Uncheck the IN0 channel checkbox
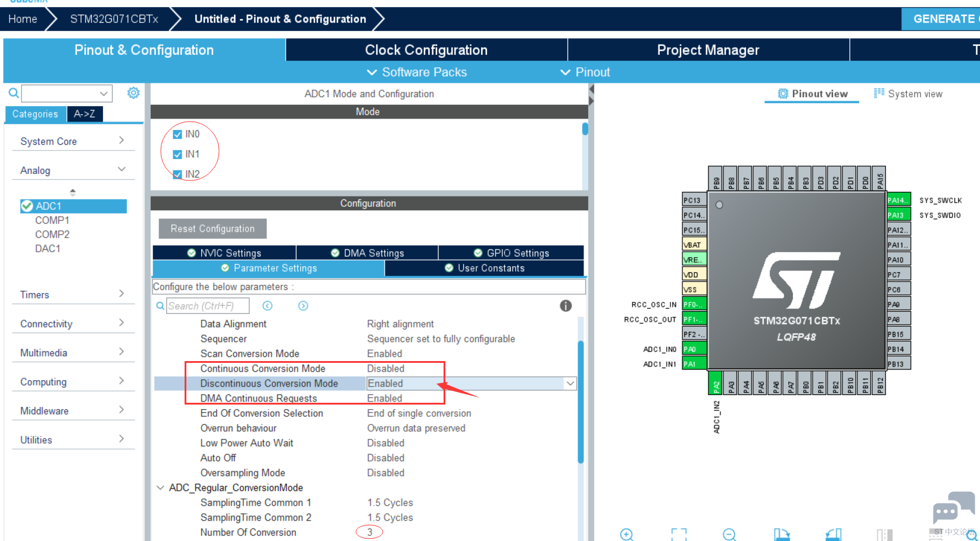Image resolution: width=980 pixels, height=541 pixels. [177, 135]
